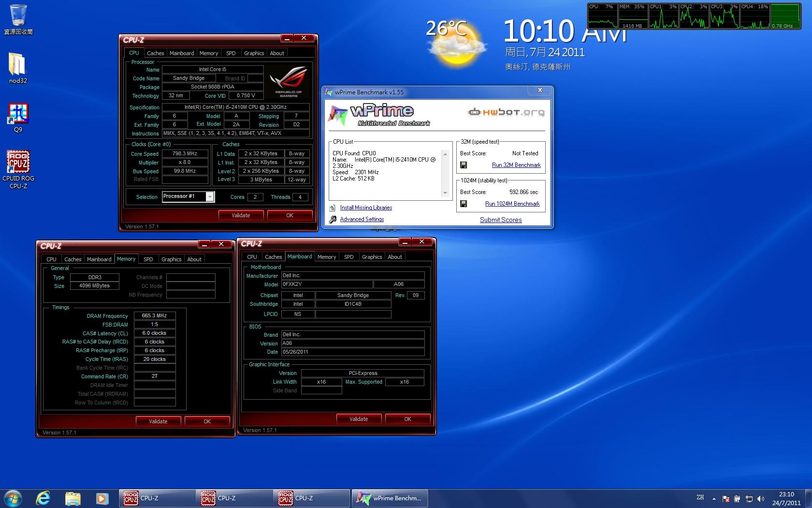
Task: Click Submit Scores link
Action: pos(501,220)
